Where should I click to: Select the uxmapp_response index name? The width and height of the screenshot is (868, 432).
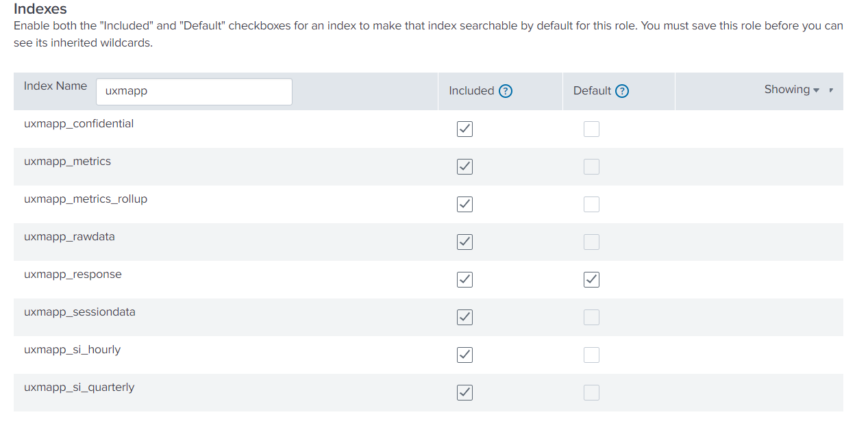72,274
